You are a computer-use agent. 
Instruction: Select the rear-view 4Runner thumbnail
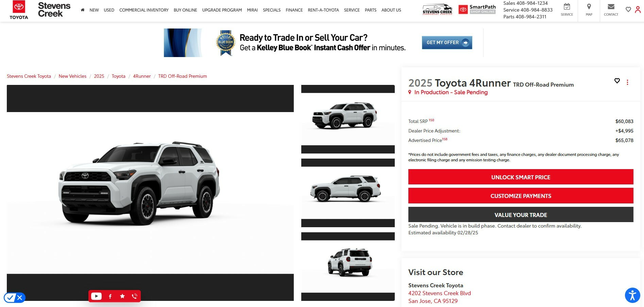348,263
